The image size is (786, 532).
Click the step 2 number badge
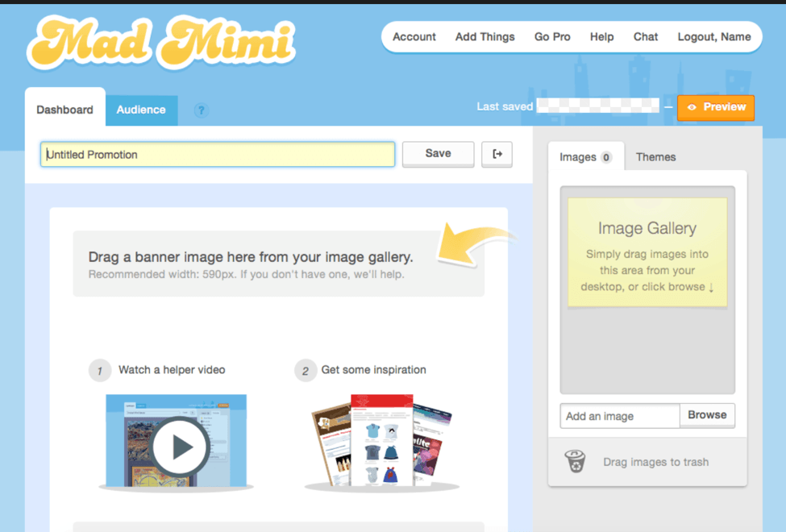(305, 371)
